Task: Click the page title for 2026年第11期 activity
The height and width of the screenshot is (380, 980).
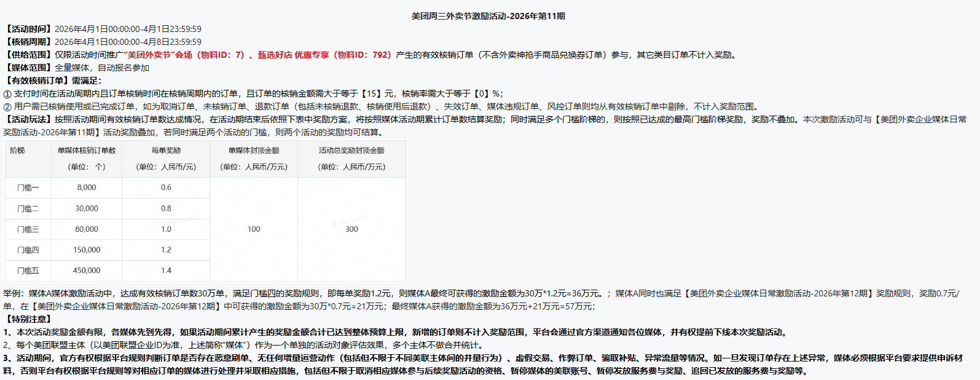Action: point(488,16)
